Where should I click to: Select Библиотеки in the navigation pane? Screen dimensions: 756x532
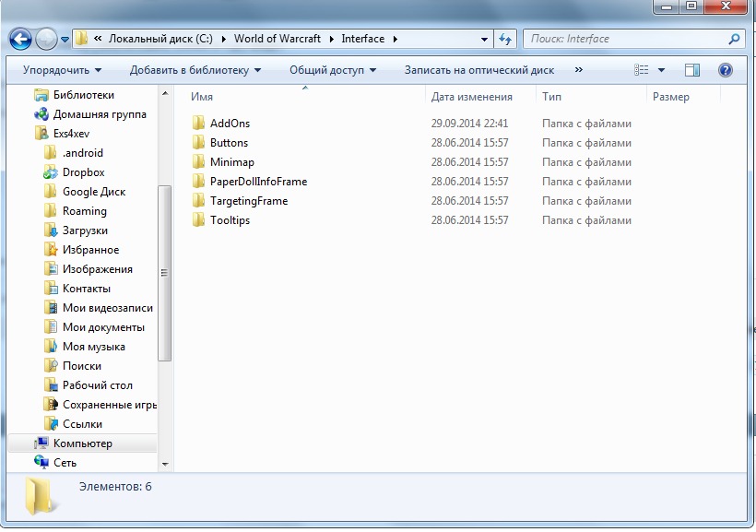click(x=83, y=95)
